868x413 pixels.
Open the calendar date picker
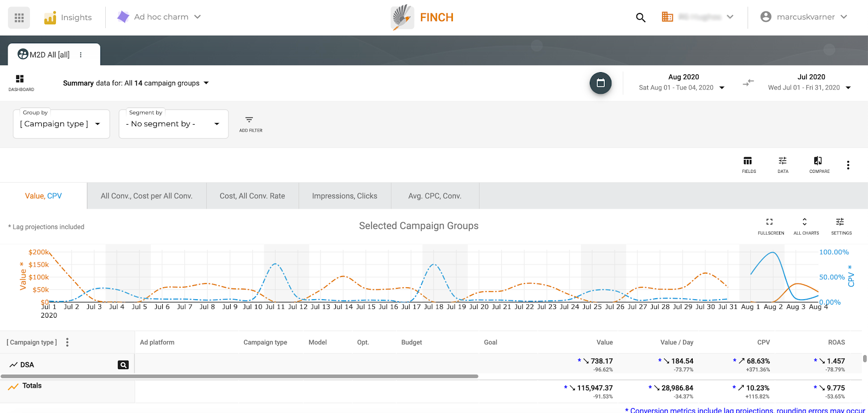[601, 83]
